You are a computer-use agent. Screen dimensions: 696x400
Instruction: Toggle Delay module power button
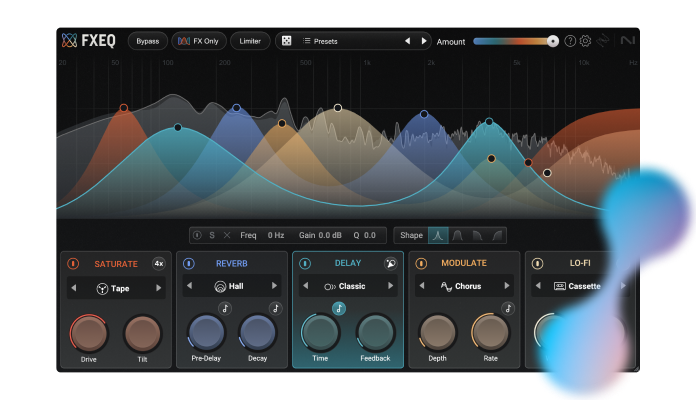(305, 264)
